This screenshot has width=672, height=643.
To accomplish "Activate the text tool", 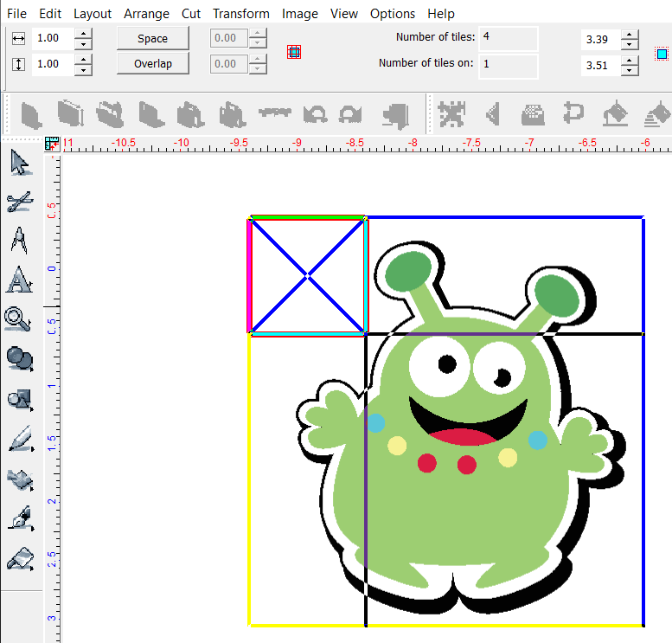I will click(x=19, y=280).
